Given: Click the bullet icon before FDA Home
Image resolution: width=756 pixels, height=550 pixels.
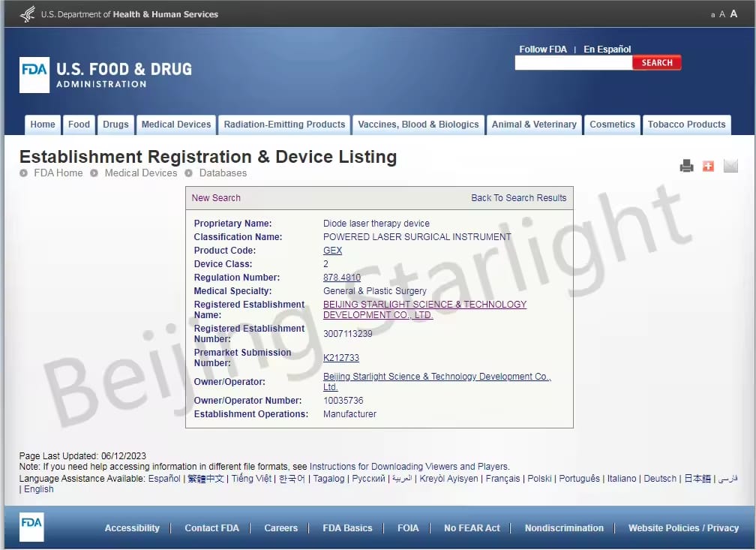Looking at the screenshot, I should (23, 173).
